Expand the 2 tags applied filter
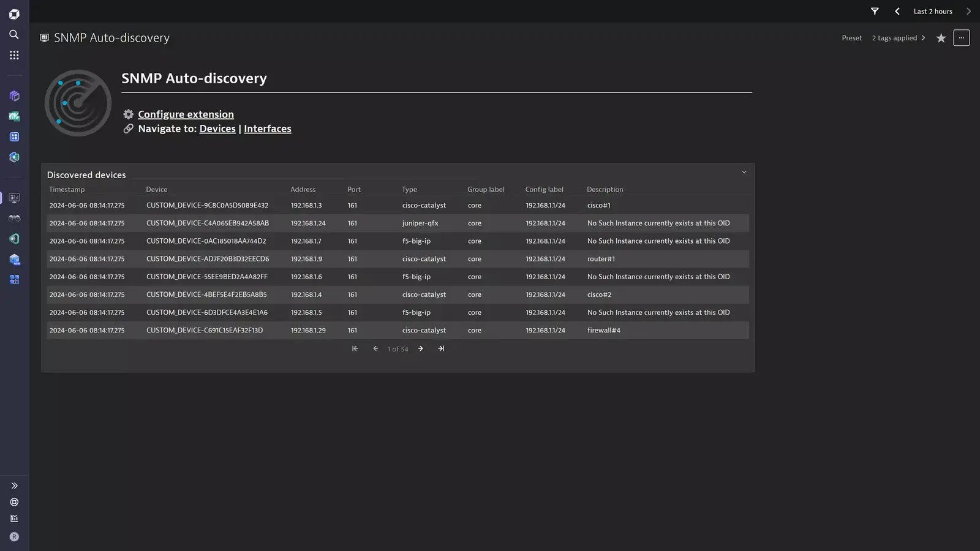Image resolution: width=980 pixels, height=551 pixels. 897,37
